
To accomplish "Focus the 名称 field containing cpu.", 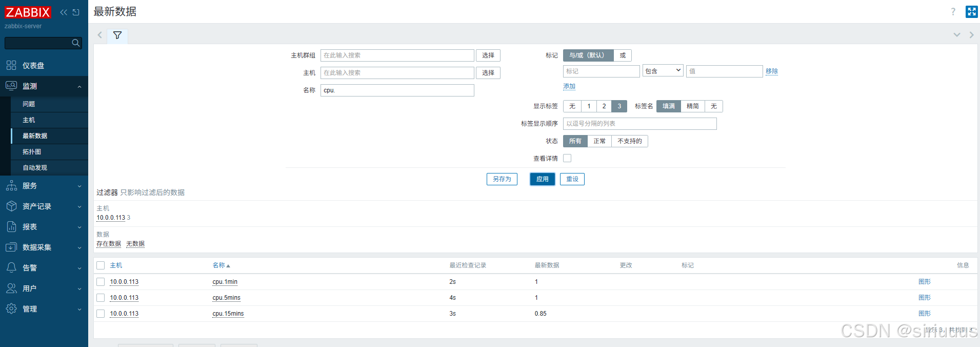I will pos(397,90).
